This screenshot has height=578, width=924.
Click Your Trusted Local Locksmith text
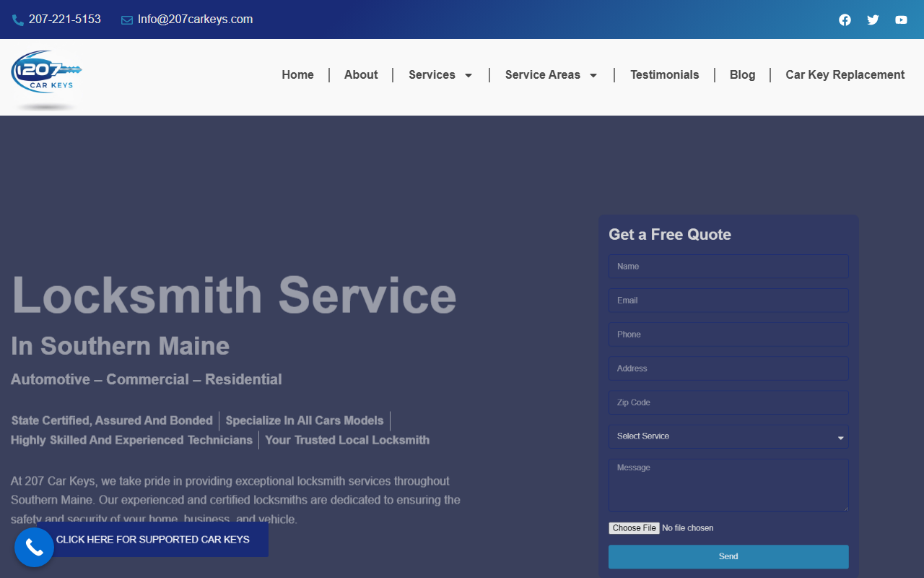(x=347, y=440)
